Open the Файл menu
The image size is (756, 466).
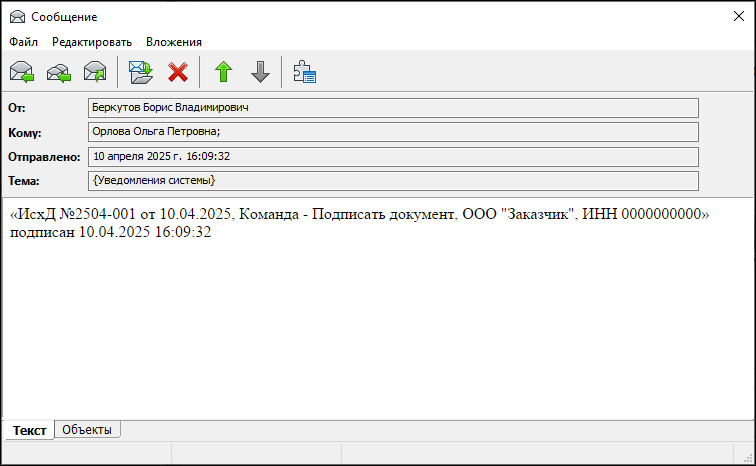click(24, 42)
